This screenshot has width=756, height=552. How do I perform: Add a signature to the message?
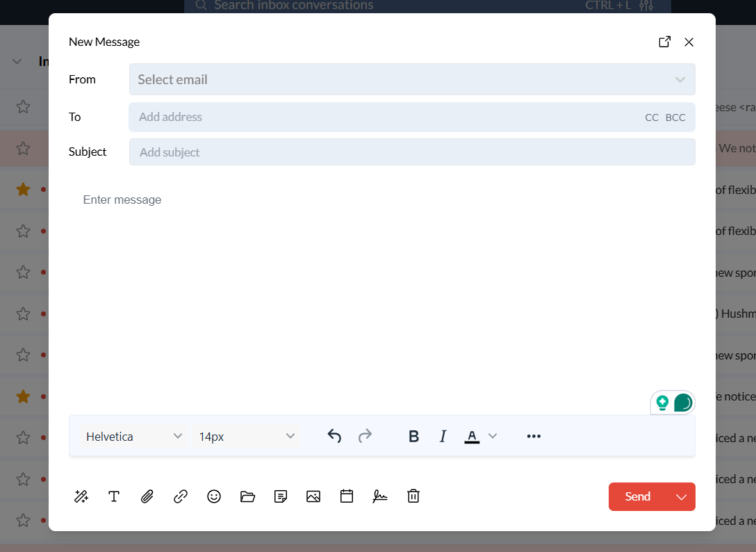[380, 496]
